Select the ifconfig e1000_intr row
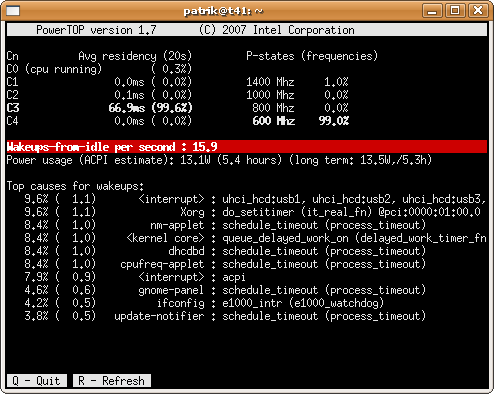Screen dimensions: 494x394 pos(204,303)
